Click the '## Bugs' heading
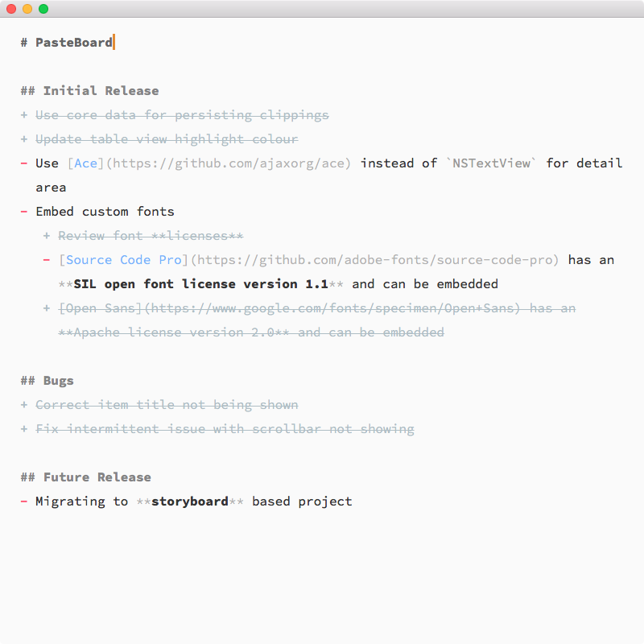 (x=47, y=381)
